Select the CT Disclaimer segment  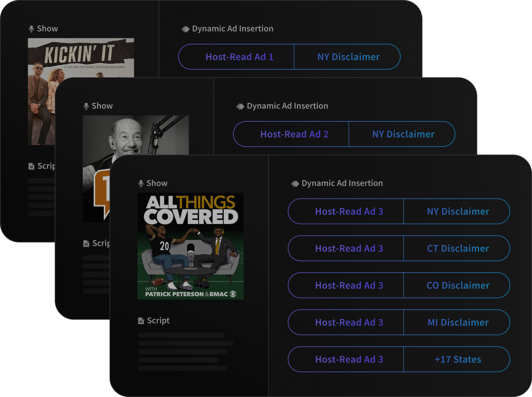click(x=457, y=249)
